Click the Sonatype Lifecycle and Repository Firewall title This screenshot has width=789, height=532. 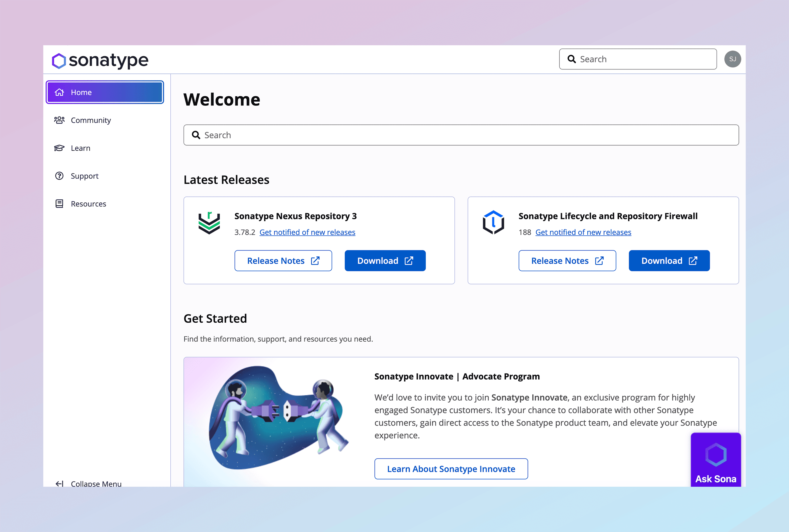(x=608, y=216)
